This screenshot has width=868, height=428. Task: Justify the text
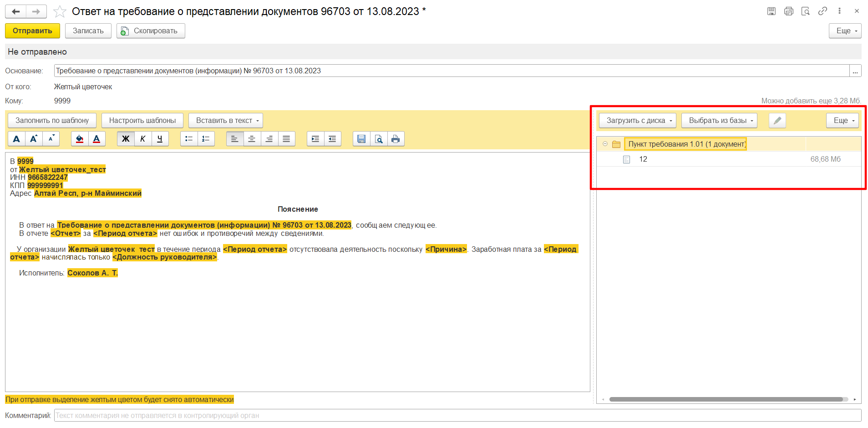pyautogui.click(x=286, y=139)
